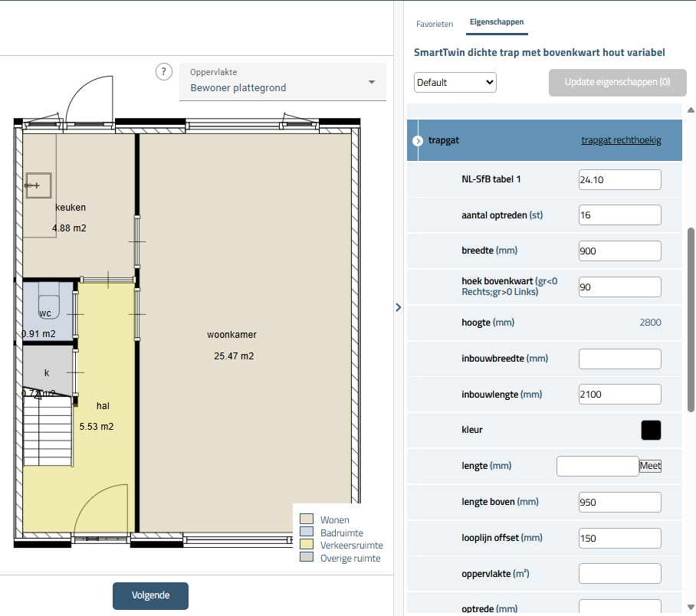Click the Volgende button

[150, 595]
